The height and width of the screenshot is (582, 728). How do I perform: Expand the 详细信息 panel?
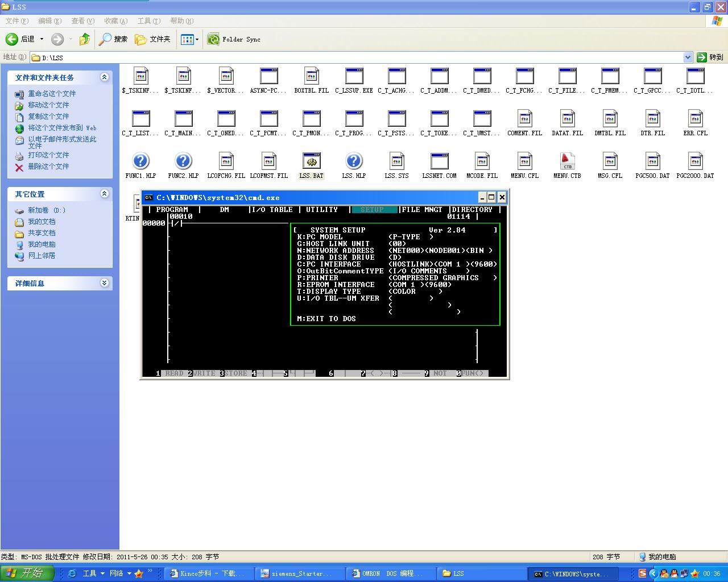point(104,283)
